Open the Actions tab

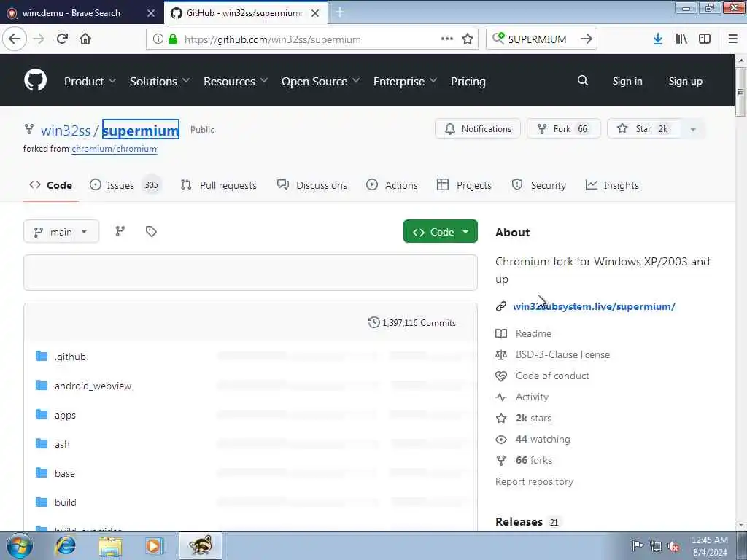point(392,185)
